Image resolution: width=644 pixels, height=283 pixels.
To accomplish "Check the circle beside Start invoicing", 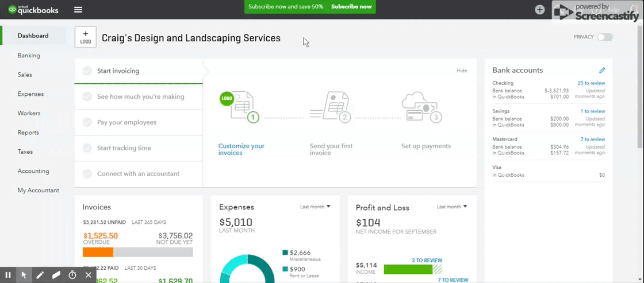I will pyautogui.click(x=87, y=71).
